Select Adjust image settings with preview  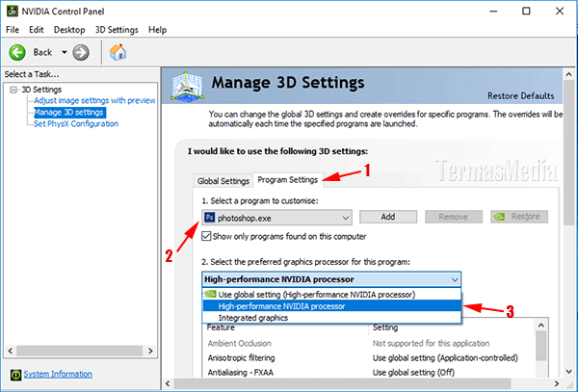(x=94, y=100)
